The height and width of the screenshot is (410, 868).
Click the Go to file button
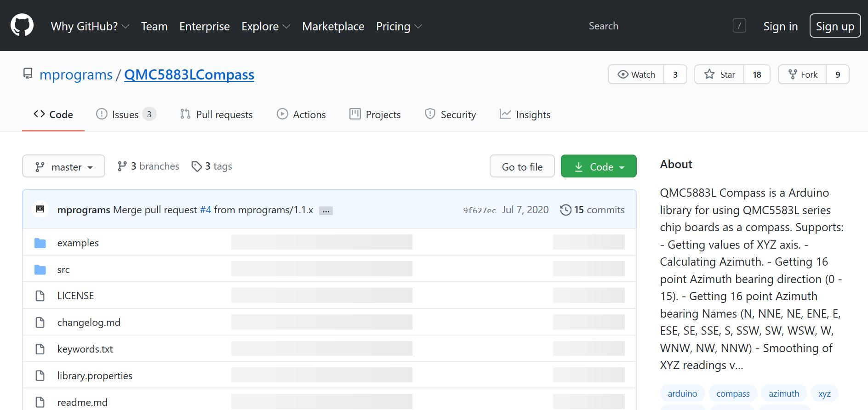tap(522, 166)
